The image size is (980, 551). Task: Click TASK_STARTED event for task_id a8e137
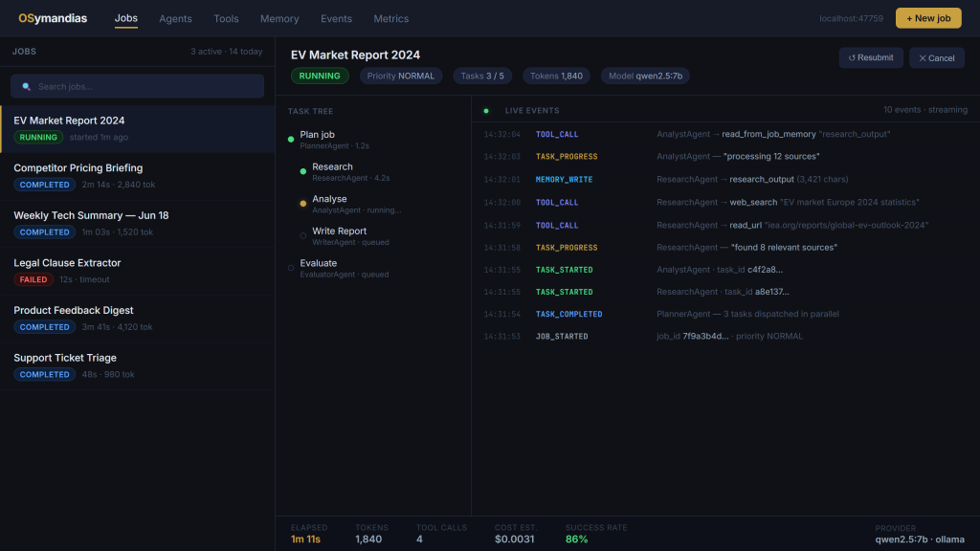click(725, 292)
